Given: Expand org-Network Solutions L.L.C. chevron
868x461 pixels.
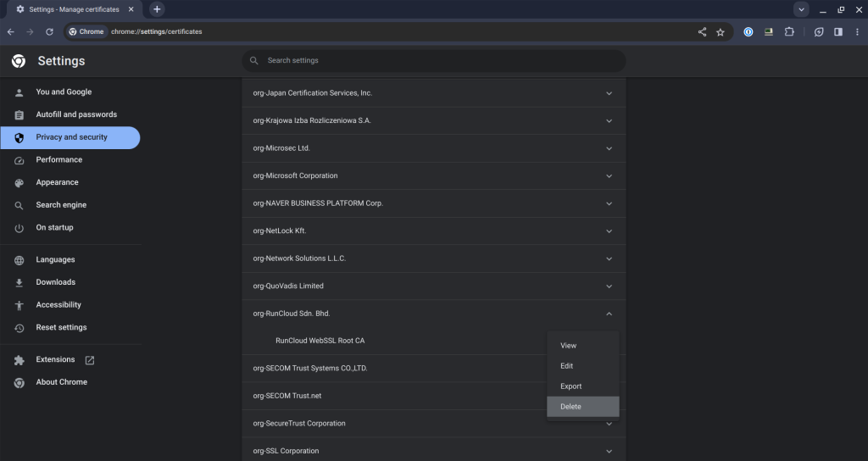Looking at the screenshot, I should (x=609, y=259).
